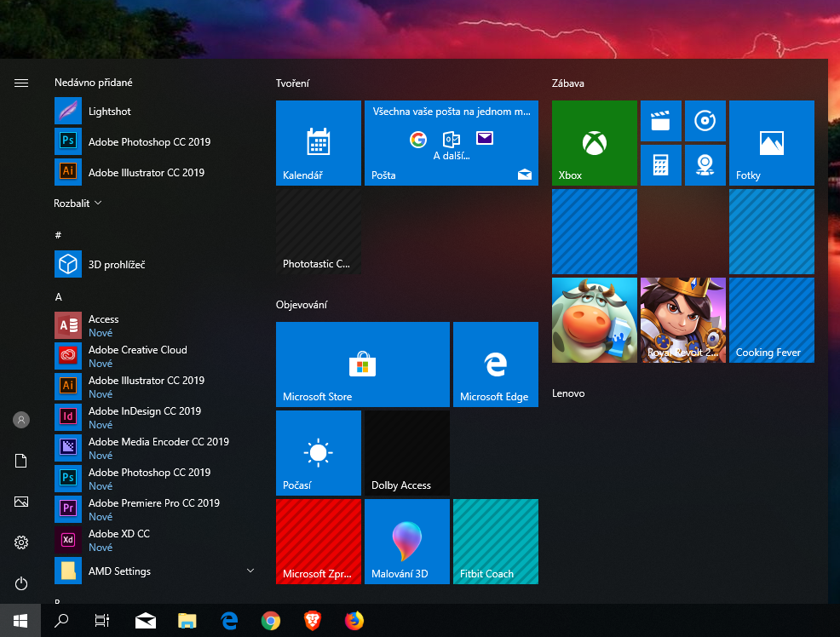This screenshot has width=840, height=637.
Task: Launch 3D prohlížeč app
Action: coord(155,265)
